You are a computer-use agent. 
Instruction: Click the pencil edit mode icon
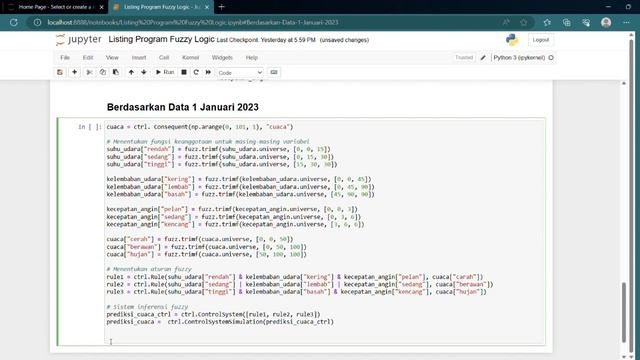point(483,58)
